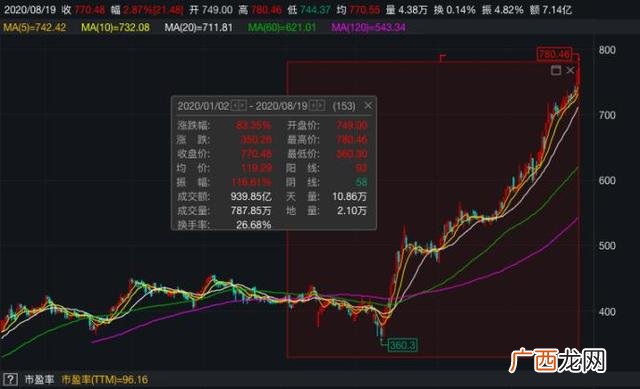
Task: Click the 地量 2.10万 value
Action: 352,211
